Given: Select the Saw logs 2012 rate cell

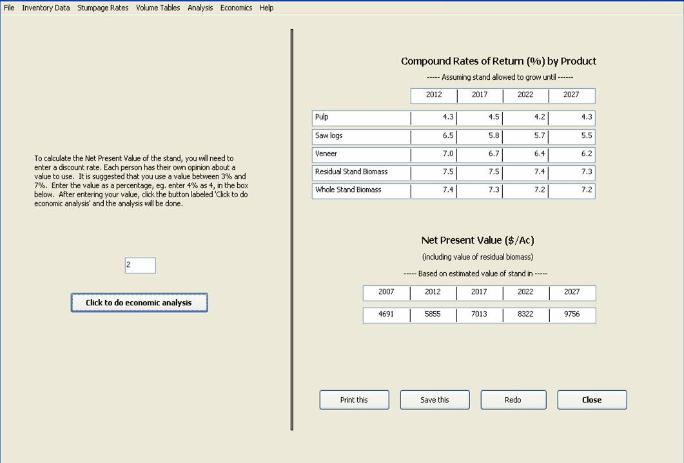Looking at the screenshot, I should (434, 136).
